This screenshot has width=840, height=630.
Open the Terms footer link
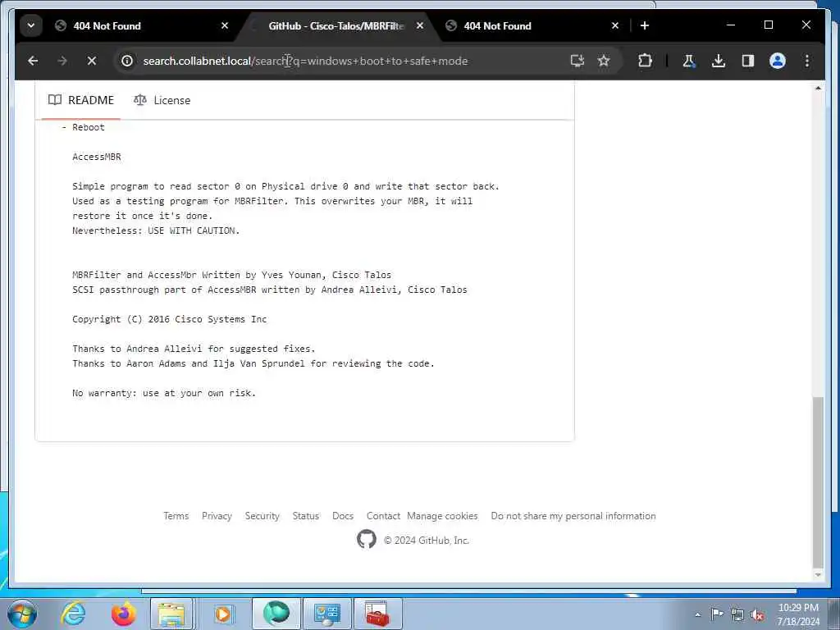176,516
